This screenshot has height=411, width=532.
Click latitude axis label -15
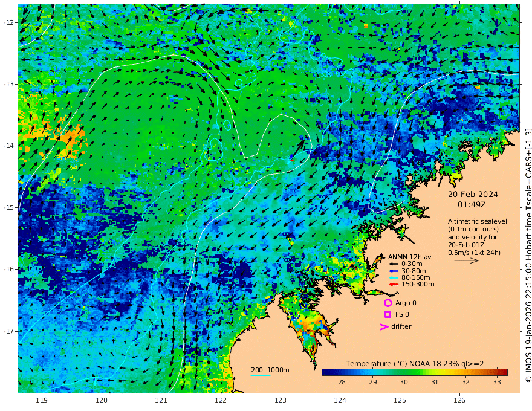[x=9, y=207]
